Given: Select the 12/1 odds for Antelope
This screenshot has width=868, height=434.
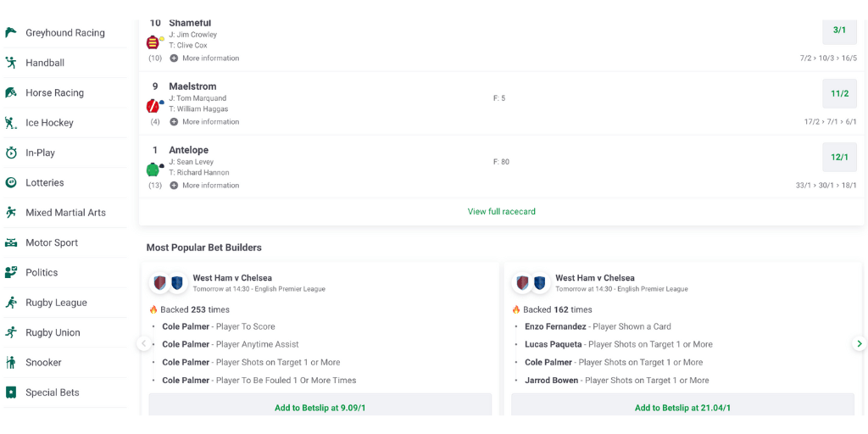Looking at the screenshot, I should pos(839,157).
